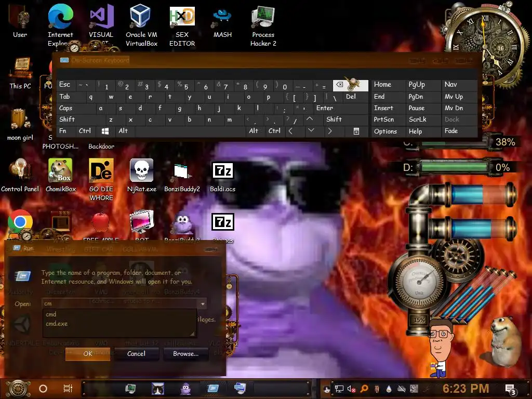Click the Nav key on keyboard
The width and height of the screenshot is (532, 399).
tap(459, 85)
